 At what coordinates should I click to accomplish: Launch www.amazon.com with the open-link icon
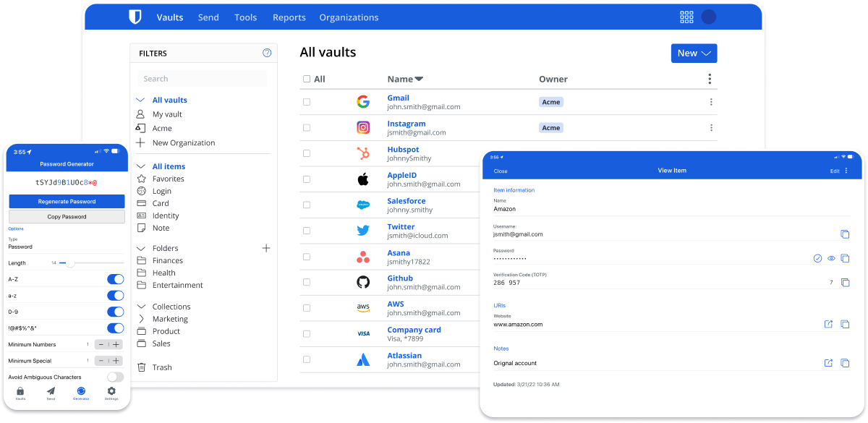828,324
